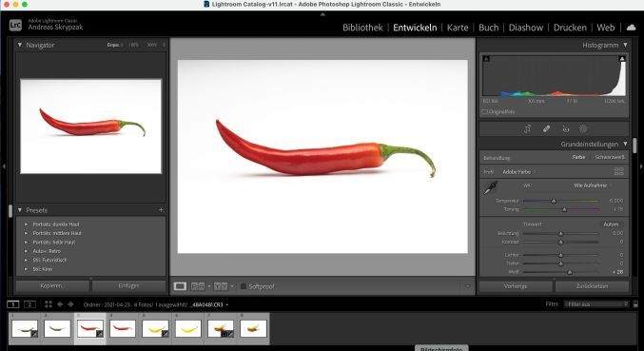This screenshot has width=644, height=351.
Task: Open second window display button 2
Action: click(29, 304)
